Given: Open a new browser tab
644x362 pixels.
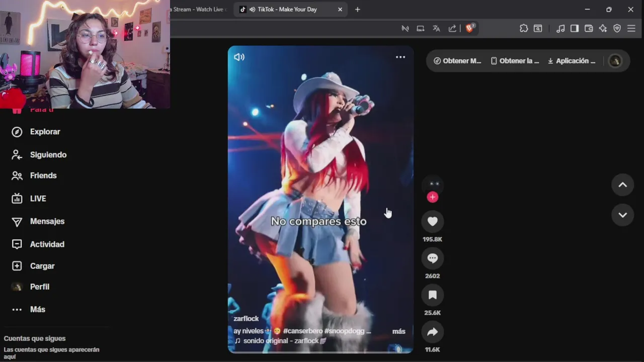Looking at the screenshot, I should (358, 10).
